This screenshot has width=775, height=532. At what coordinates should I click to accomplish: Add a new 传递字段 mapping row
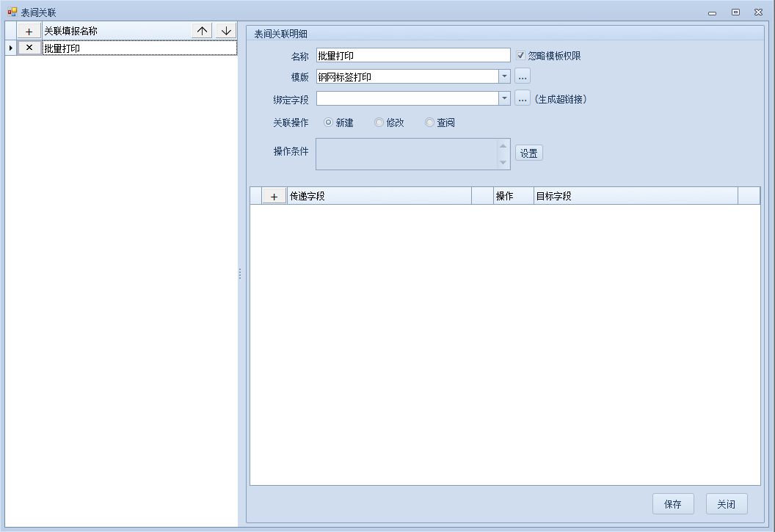click(274, 196)
